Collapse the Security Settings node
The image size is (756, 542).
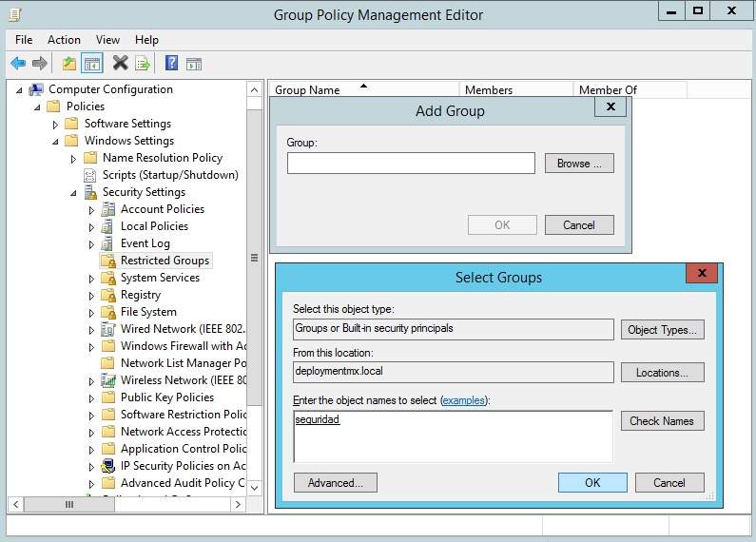(73, 193)
